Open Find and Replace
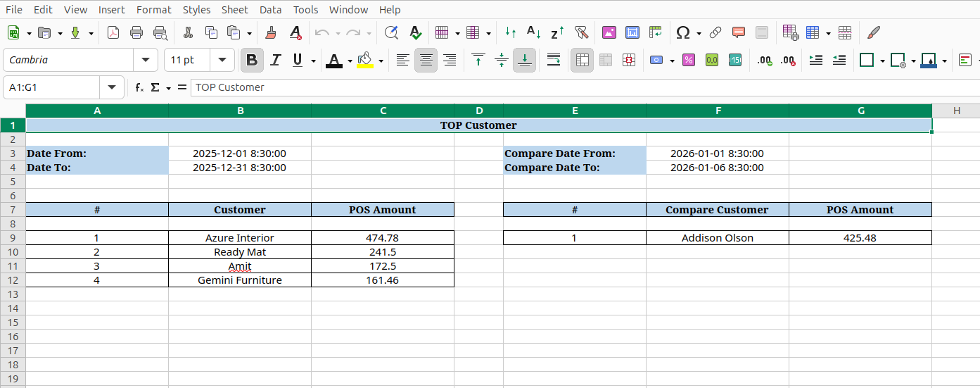The image size is (980, 388). pos(392,32)
